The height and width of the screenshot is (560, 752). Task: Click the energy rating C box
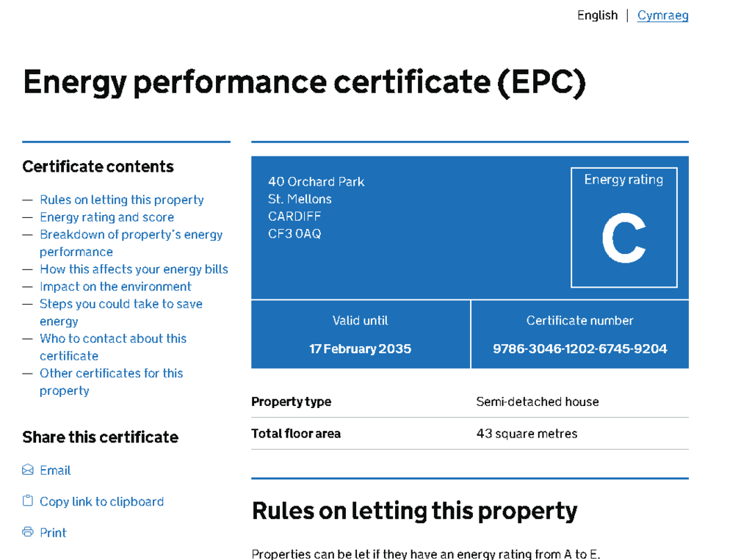(x=624, y=228)
